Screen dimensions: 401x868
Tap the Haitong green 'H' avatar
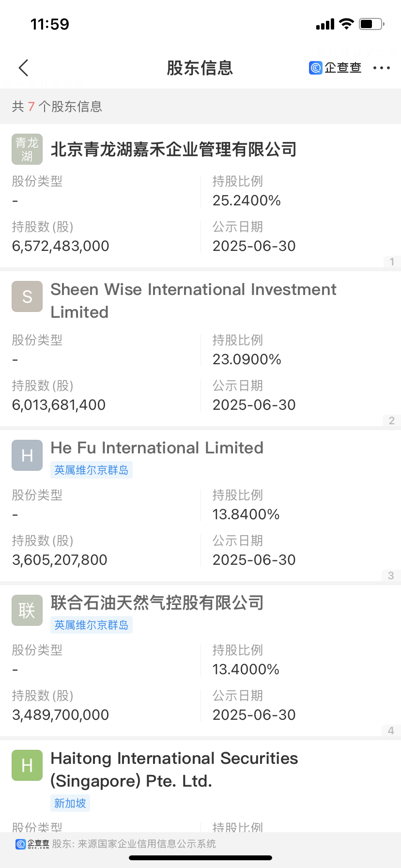pos(27,765)
